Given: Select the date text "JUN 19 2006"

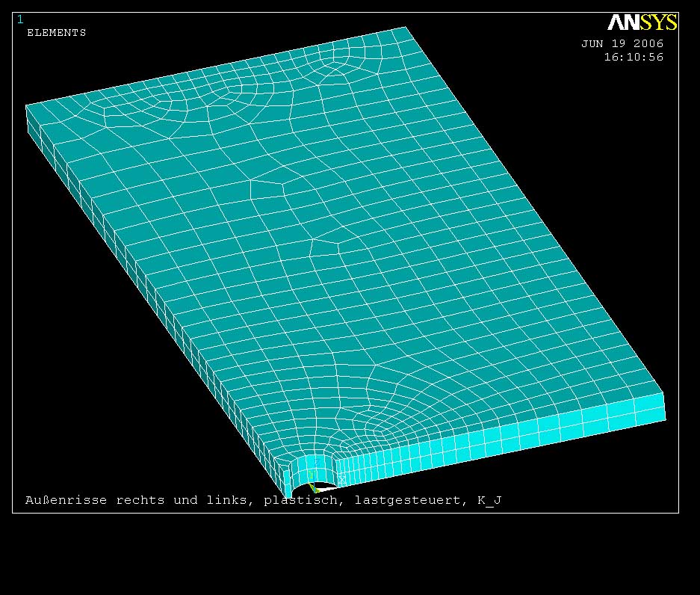Looking at the screenshot, I should click(622, 44).
